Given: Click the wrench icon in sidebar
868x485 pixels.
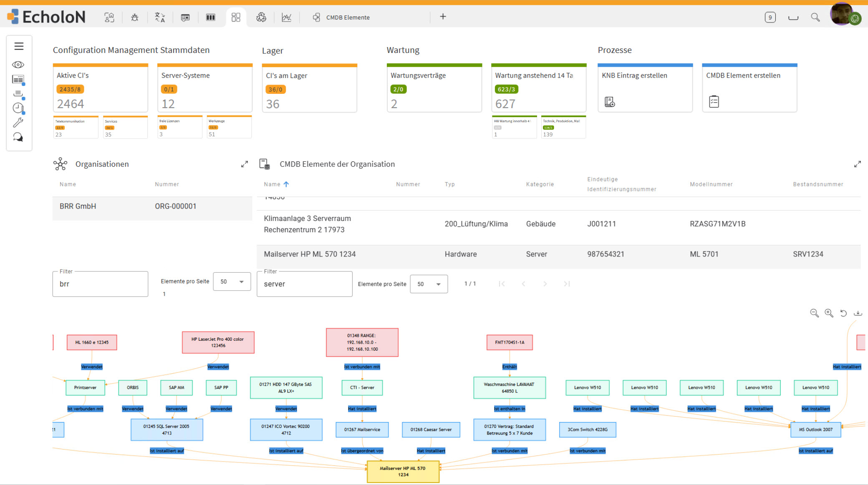Looking at the screenshot, I should point(18,123).
